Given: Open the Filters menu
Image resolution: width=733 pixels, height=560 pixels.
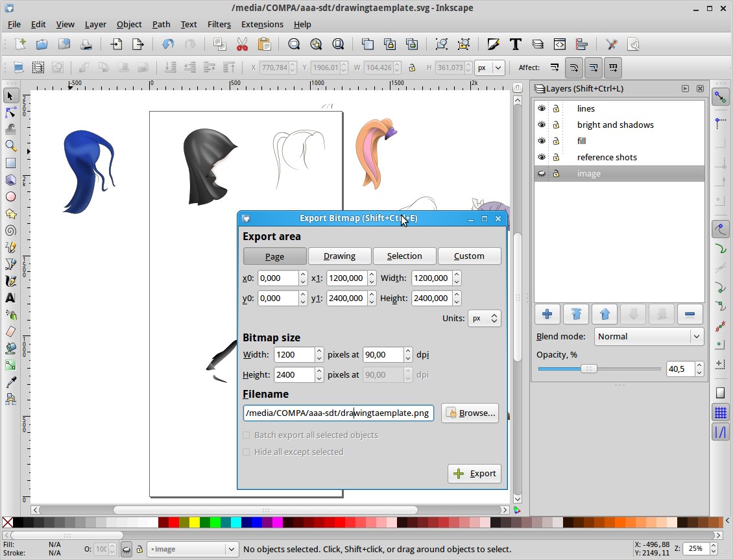Looking at the screenshot, I should (x=219, y=24).
